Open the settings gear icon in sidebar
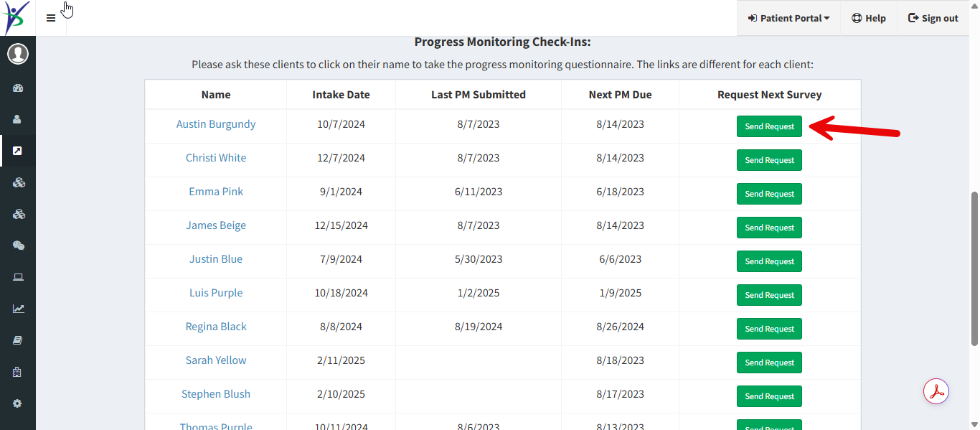980x430 pixels. tap(18, 403)
